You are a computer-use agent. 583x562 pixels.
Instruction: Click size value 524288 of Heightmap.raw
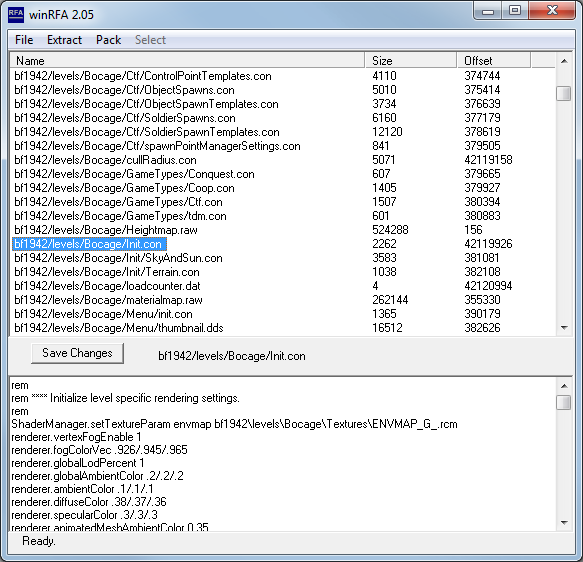(390, 230)
